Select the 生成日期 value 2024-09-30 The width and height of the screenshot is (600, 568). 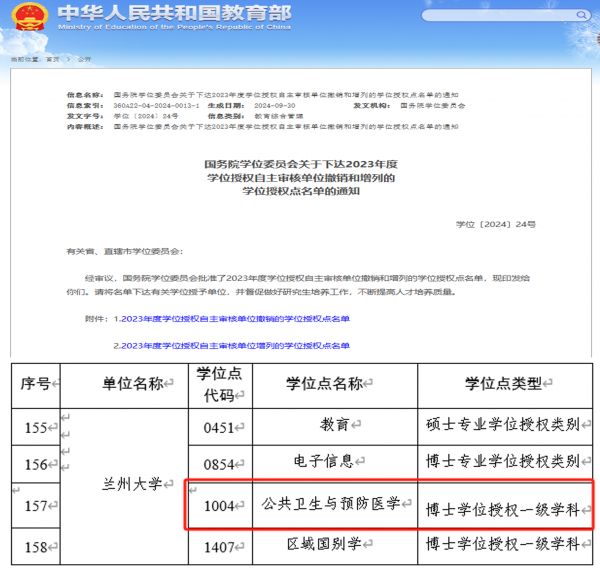[275, 106]
